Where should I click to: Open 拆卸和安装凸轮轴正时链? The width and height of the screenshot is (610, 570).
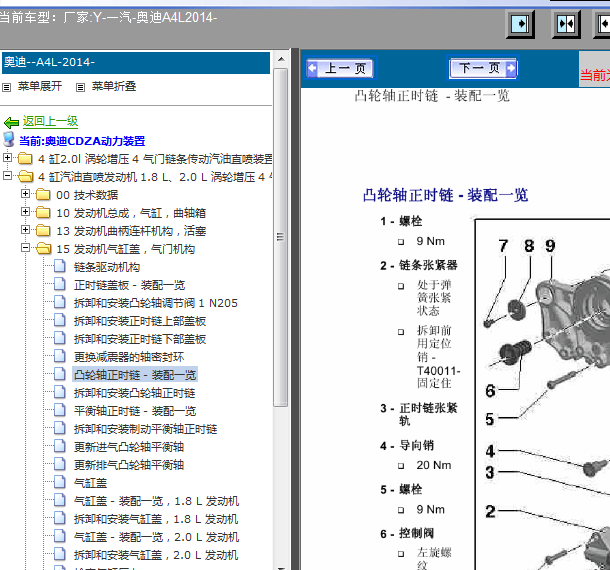pyautogui.click(x=134, y=393)
